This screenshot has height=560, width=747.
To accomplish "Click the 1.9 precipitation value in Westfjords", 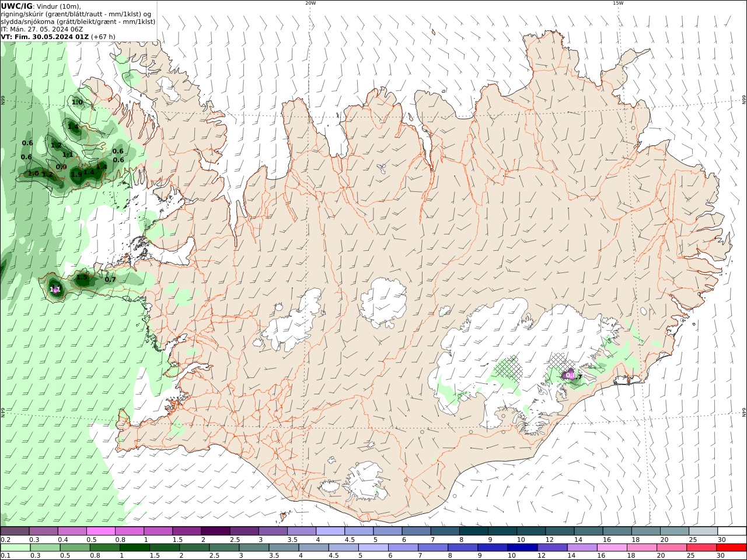I will [76, 174].
